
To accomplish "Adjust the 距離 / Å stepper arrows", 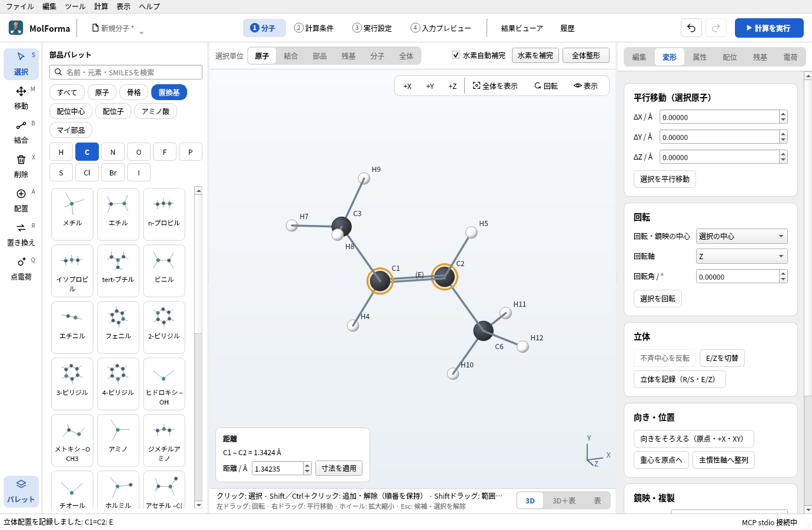I will [307, 468].
